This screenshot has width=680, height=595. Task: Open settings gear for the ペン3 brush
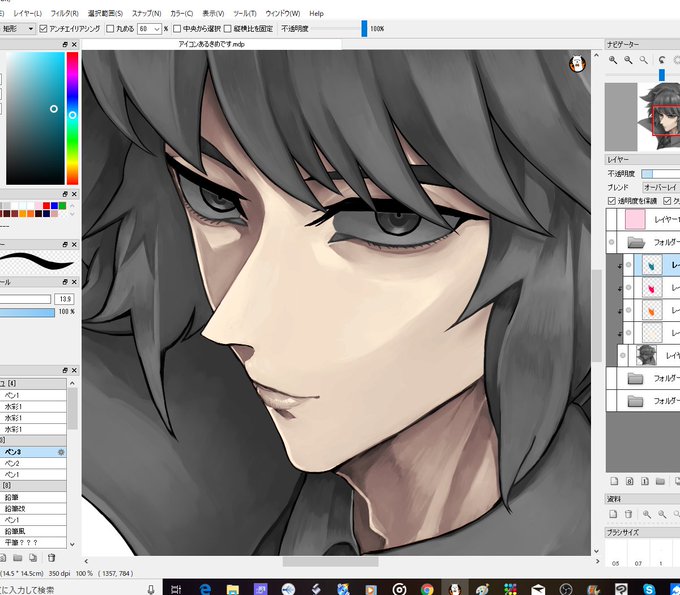point(61,452)
